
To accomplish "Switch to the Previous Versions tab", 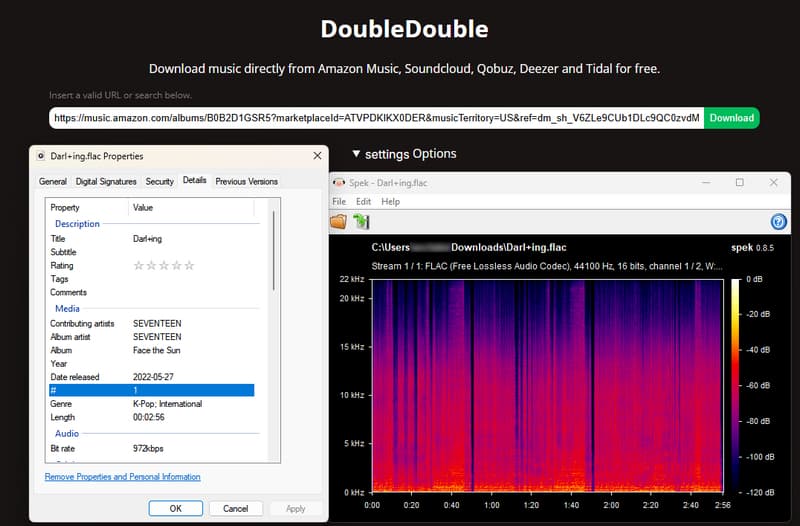I will pos(246,182).
